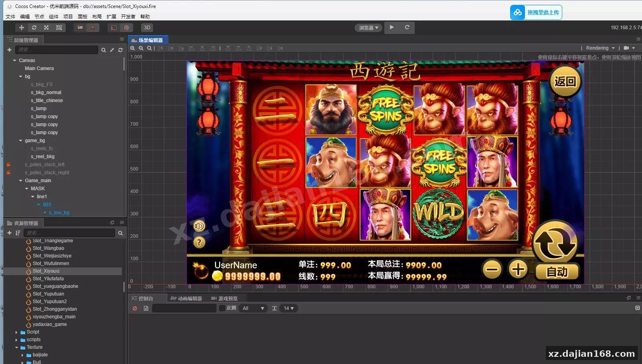Viewport: 642px width, 364px height.
Task: Change asset sort order
Action: [18, 233]
